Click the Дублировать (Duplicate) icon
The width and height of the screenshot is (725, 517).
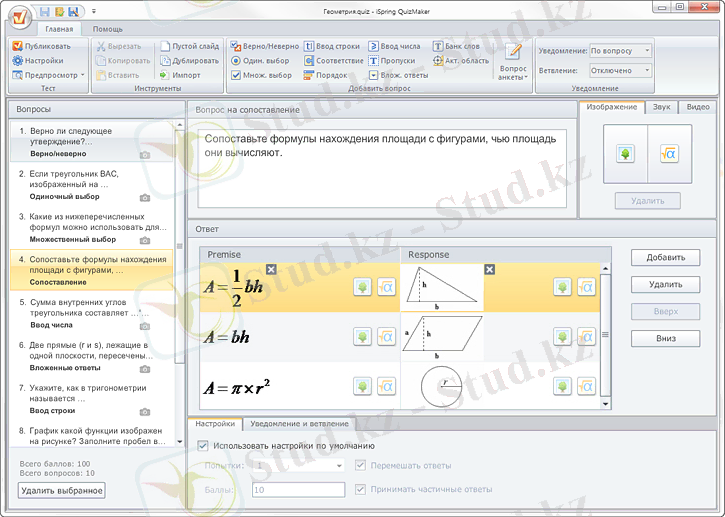(165, 60)
